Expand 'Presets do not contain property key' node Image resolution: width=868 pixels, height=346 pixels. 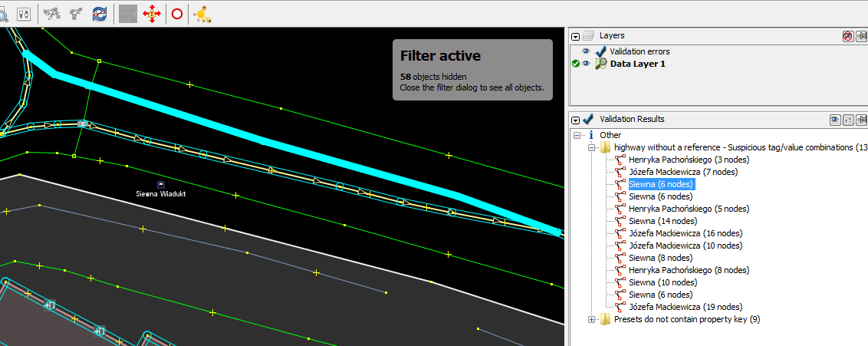click(x=591, y=319)
